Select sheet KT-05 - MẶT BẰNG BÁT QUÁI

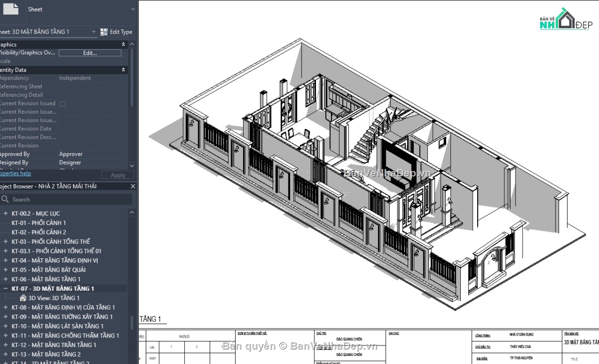tap(48, 270)
